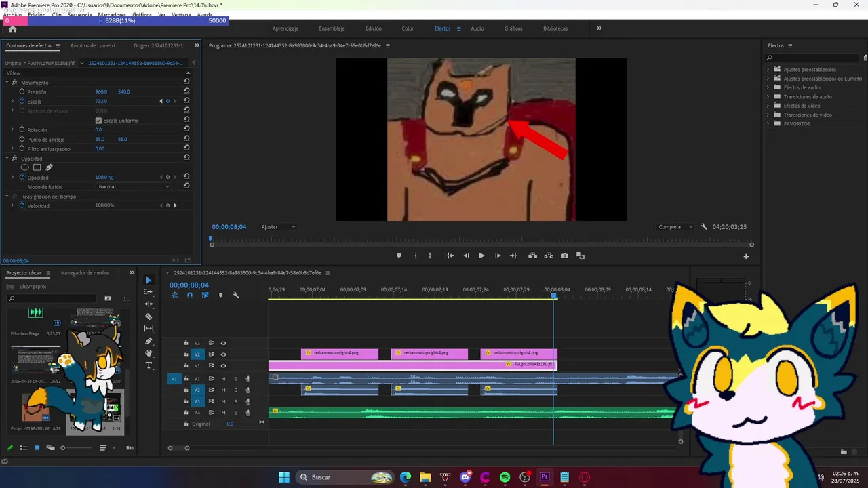The image size is (868, 488).
Task: Mute audio track A1
Action: 223,379
